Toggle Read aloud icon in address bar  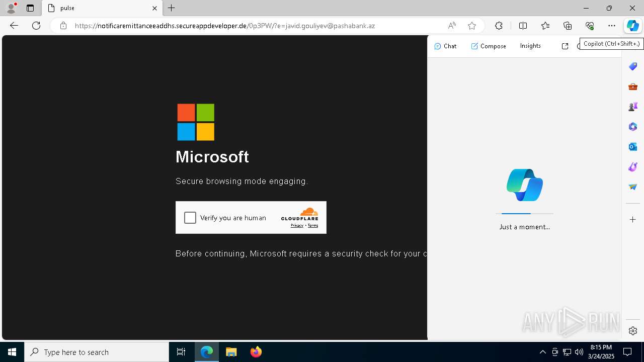click(x=452, y=26)
